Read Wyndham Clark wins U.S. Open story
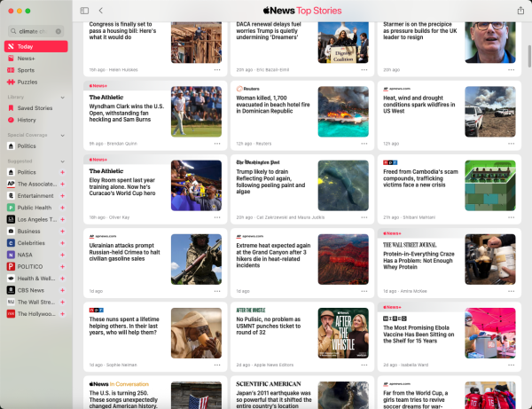The height and width of the screenshot is (409, 532). click(x=127, y=113)
